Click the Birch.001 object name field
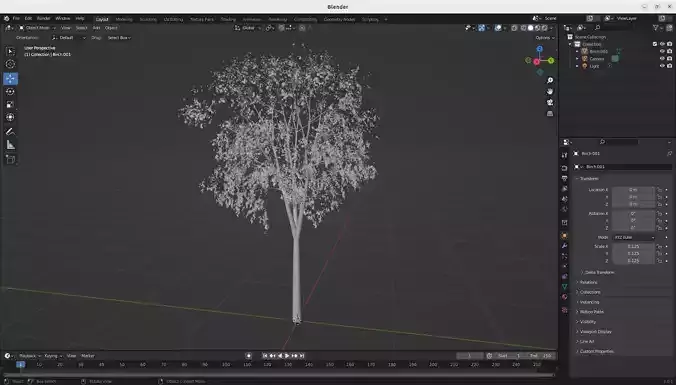The width and height of the screenshot is (676, 385). click(623, 167)
